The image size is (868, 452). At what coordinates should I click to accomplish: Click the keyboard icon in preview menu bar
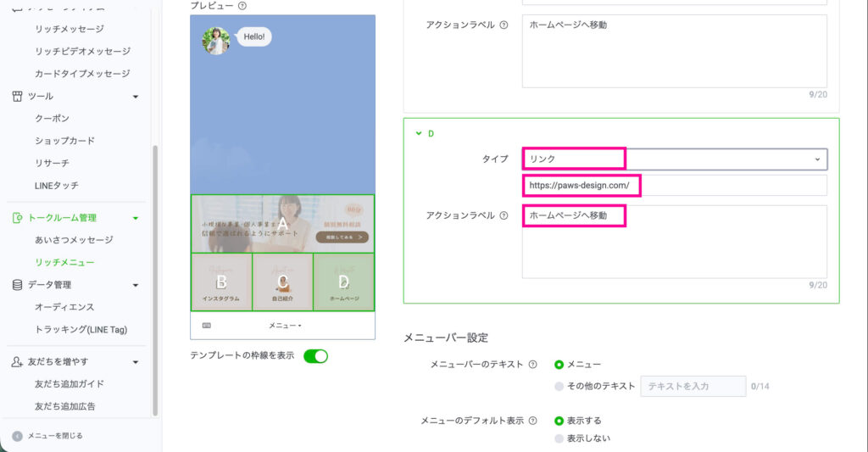(x=207, y=325)
